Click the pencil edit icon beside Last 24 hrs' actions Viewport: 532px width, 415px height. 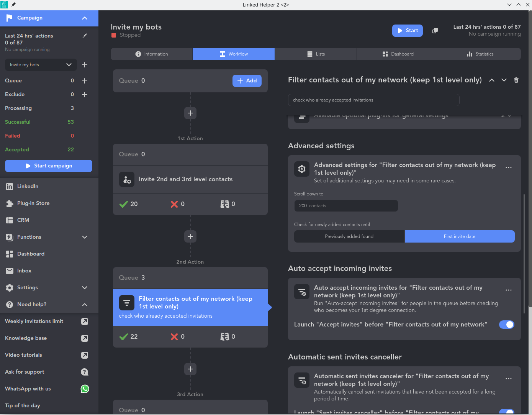click(85, 36)
